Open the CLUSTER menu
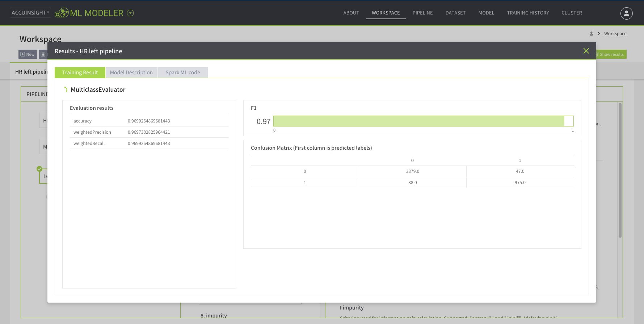644x324 pixels. [572, 13]
